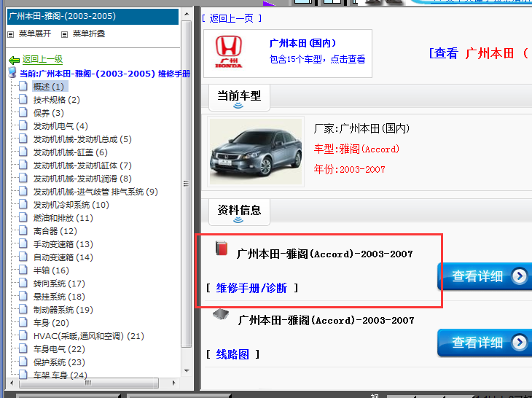Select 车身 (20) item
This screenshot has width=532, height=398.
[51, 323]
